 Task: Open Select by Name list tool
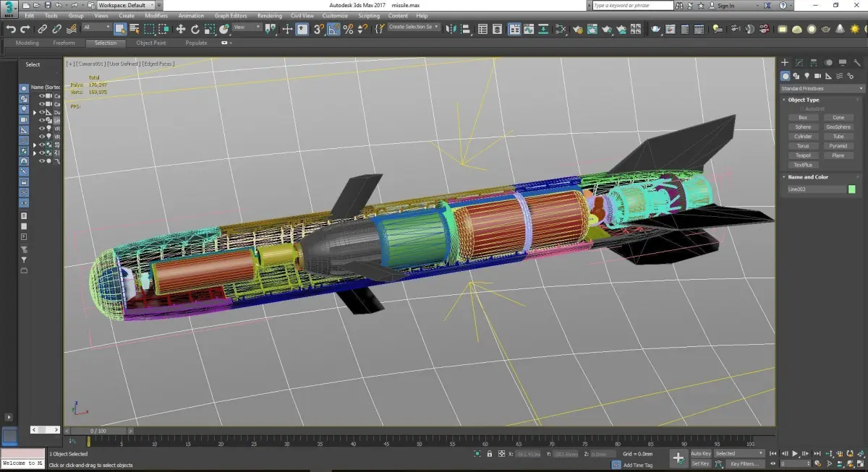click(x=135, y=29)
